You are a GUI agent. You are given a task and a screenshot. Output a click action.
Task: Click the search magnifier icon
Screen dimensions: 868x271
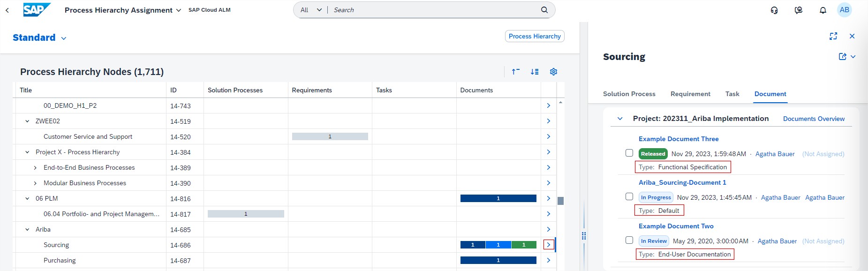click(544, 10)
